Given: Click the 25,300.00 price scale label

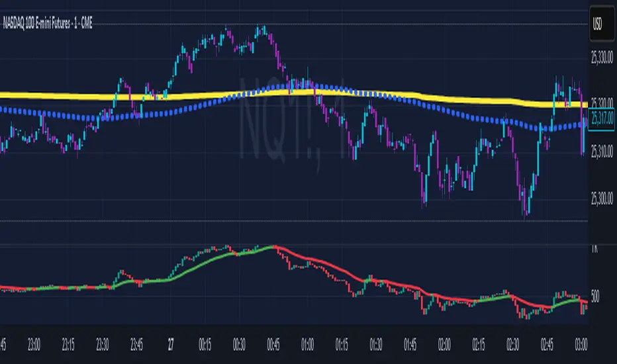Looking at the screenshot, I should point(602,198).
